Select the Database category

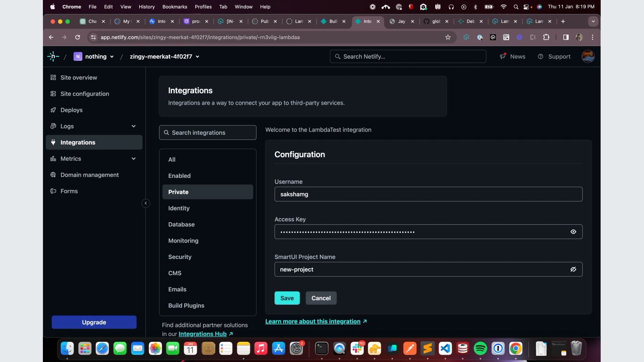click(208, 224)
